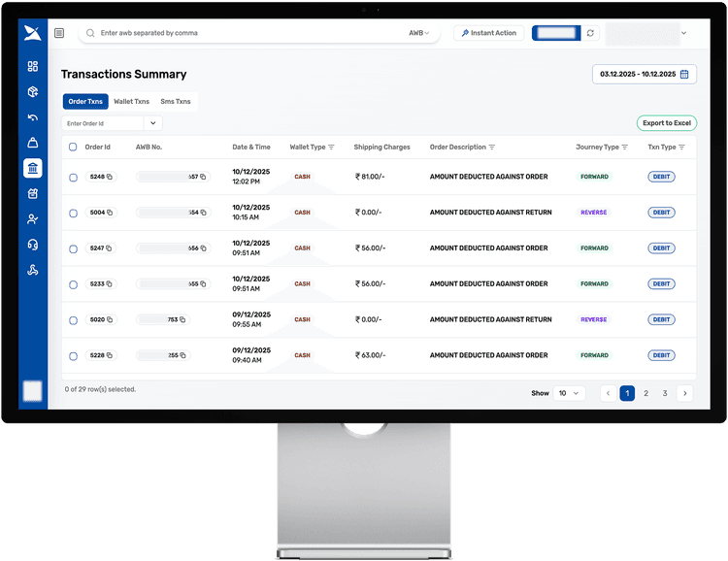Toggle the sidebar collapse menu icon
728x561 pixels.
[x=59, y=33]
